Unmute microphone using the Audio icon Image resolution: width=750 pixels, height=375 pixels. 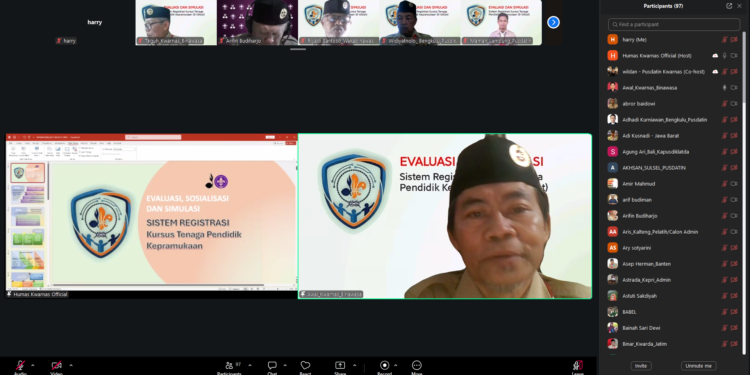tap(20, 366)
